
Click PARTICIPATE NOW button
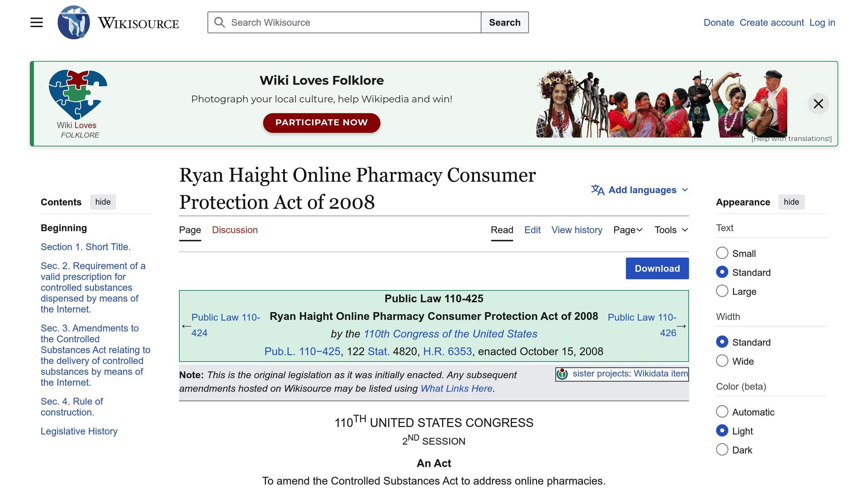(322, 122)
